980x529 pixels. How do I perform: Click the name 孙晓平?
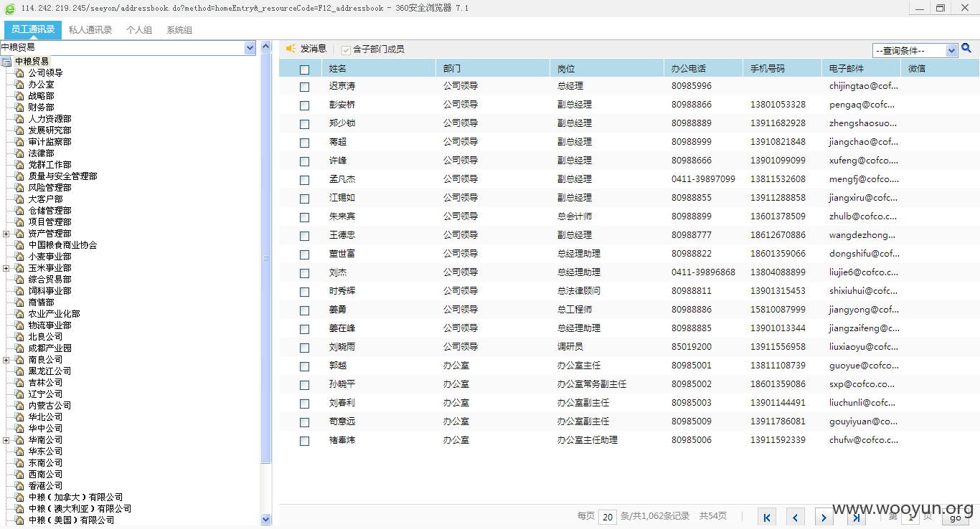(x=342, y=384)
